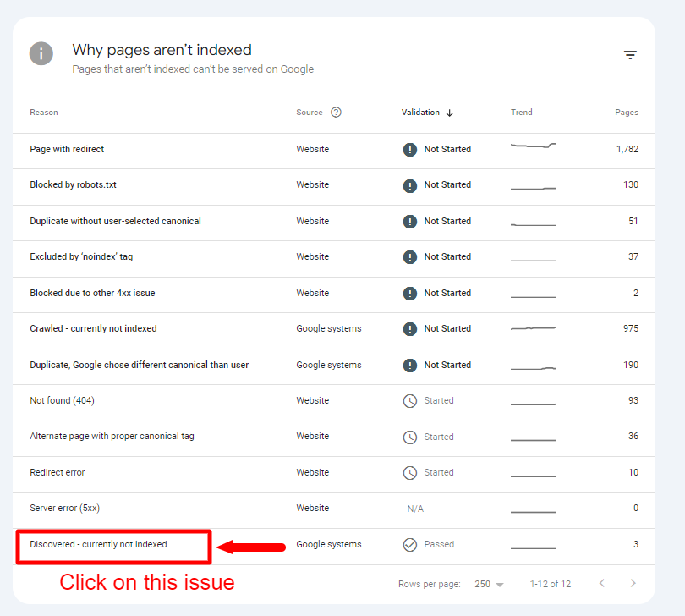Click the trend sparkline for Crawled - currently not indexed

point(533,328)
